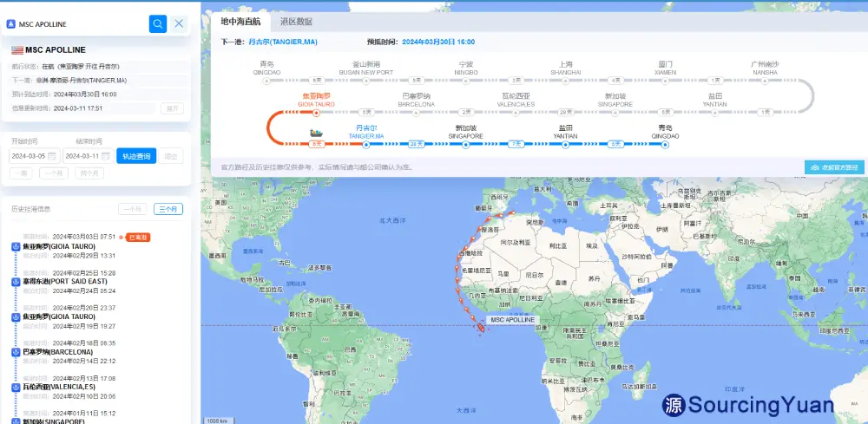Click the SHANGHAI route node
Image resolution: width=868 pixels, height=424 pixels.
(x=565, y=81)
